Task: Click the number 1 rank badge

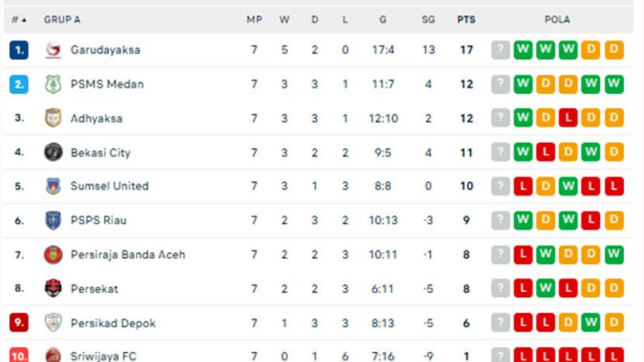Action: click(x=19, y=50)
